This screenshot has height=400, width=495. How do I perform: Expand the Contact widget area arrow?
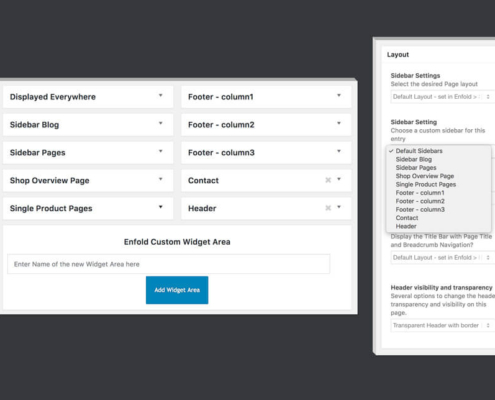[x=339, y=179]
